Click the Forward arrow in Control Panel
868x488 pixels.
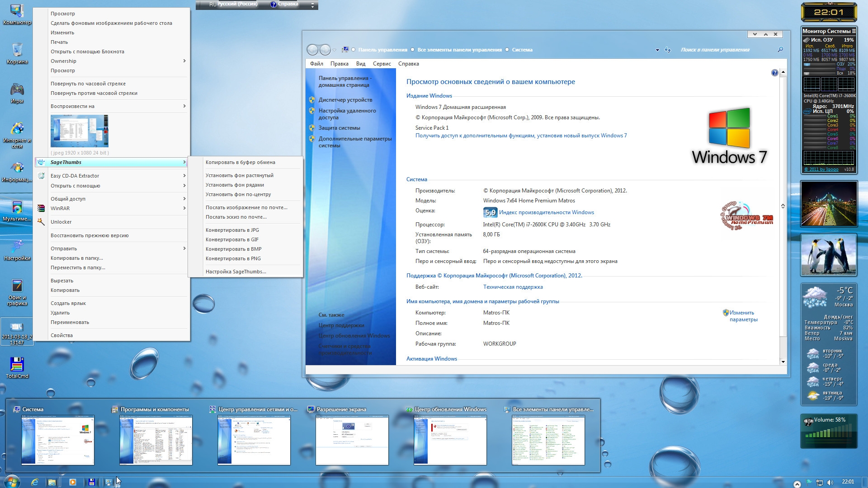(x=325, y=50)
